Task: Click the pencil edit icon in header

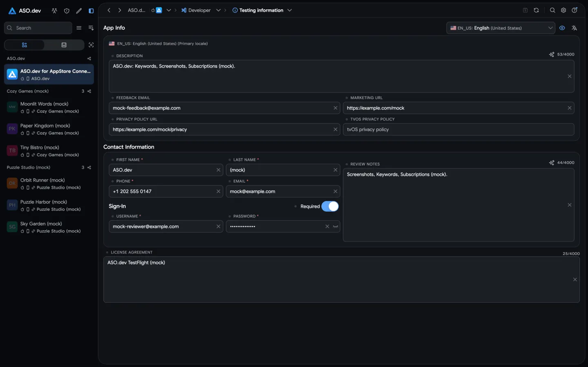Action: [79, 11]
